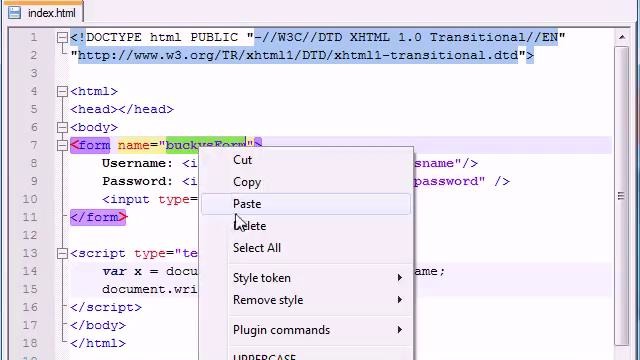Click the closing </body> tag on line 17
Viewport: 640px width, 360px height.
point(98,325)
